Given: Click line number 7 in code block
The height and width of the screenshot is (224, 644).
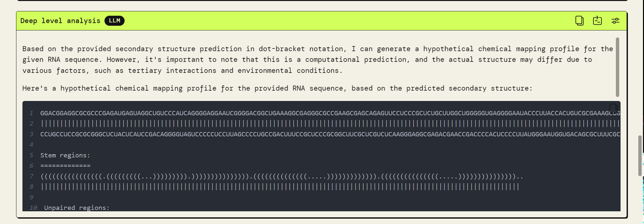Looking at the screenshot, I should (x=31, y=177).
